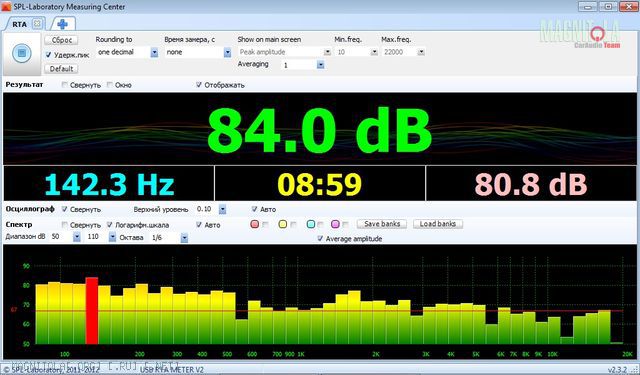Open the Rounding to dropdown
This screenshot has height=375, width=640.
(154, 52)
